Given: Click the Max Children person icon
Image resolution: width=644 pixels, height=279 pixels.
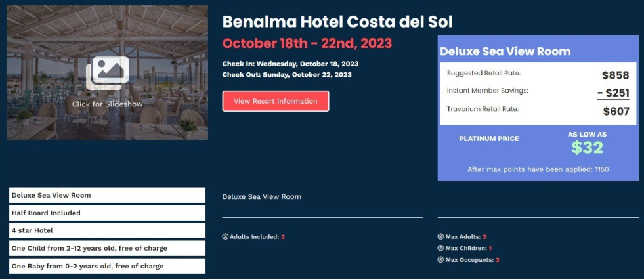Looking at the screenshot, I should tap(440, 248).
